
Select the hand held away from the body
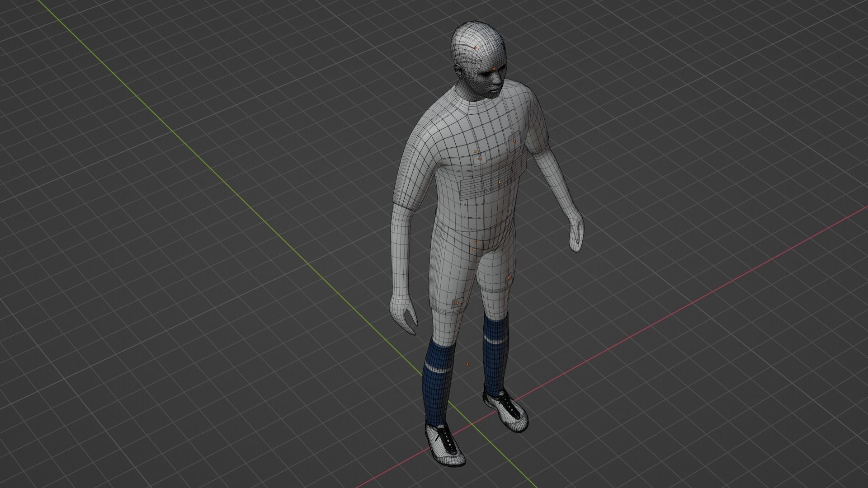click(x=576, y=232)
